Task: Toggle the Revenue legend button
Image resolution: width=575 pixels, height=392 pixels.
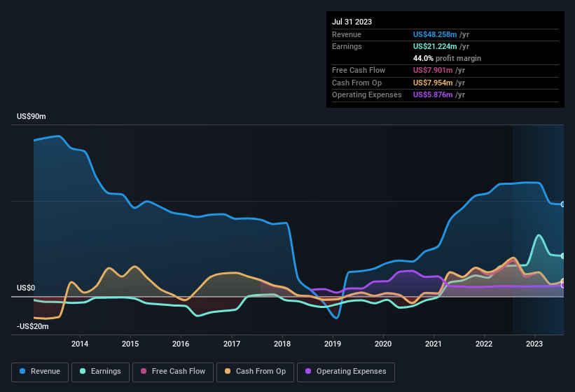Action: 40,372
